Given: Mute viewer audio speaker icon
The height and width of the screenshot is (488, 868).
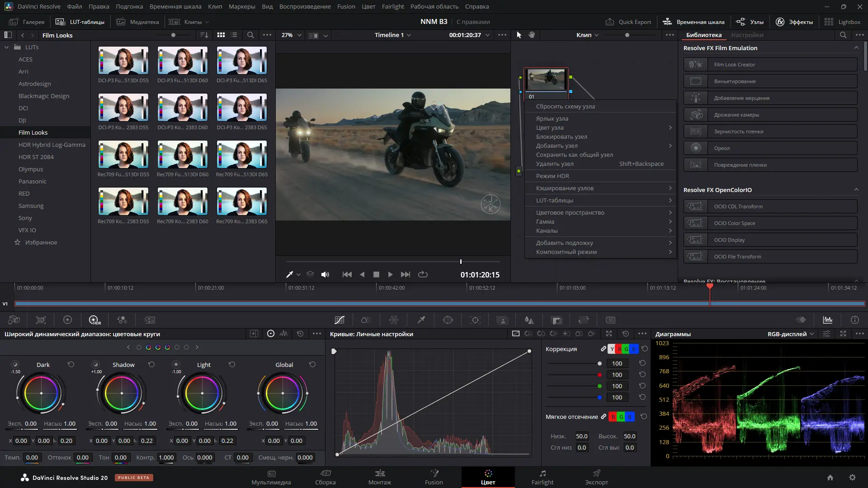Looking at the screenshot, I should tap(325, 274).
